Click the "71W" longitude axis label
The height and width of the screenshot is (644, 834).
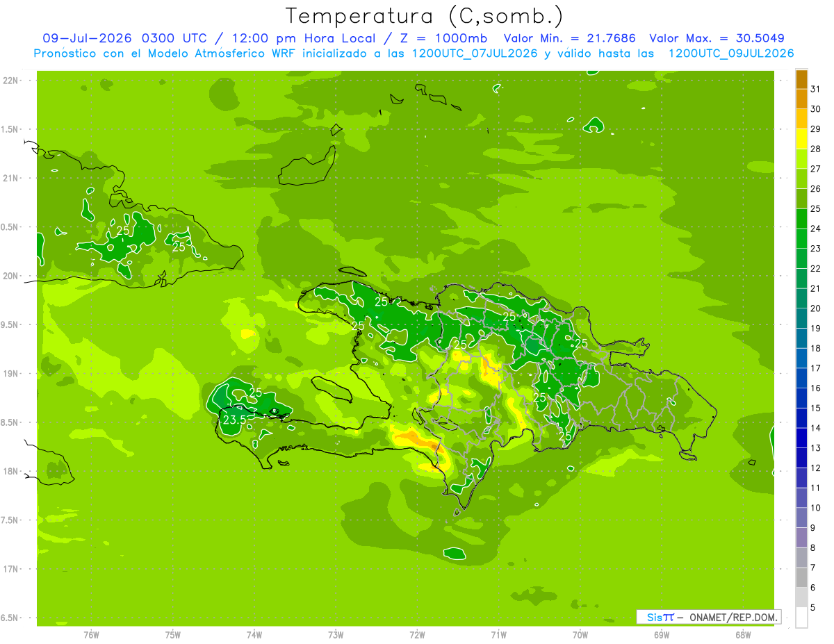[498, 635]
